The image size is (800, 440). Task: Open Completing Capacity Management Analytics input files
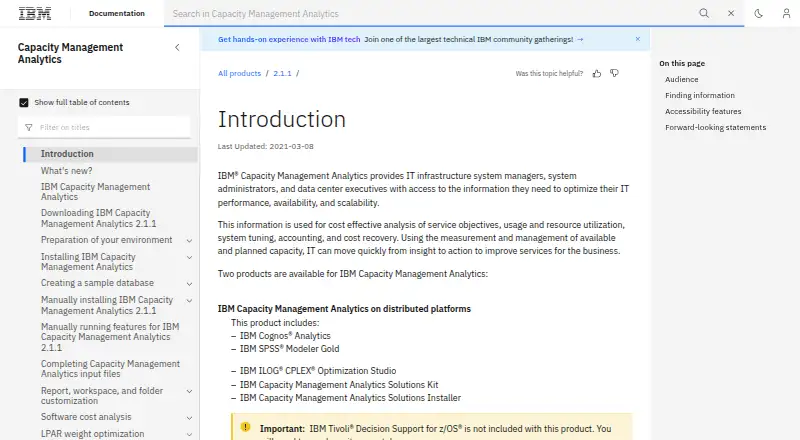coord(110,369)
